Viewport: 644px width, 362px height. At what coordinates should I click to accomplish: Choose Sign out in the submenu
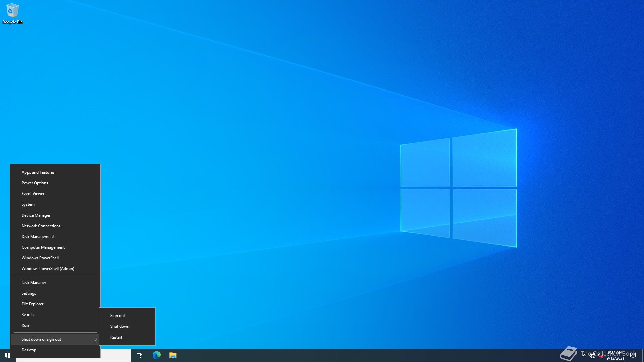tap(127, 316)
